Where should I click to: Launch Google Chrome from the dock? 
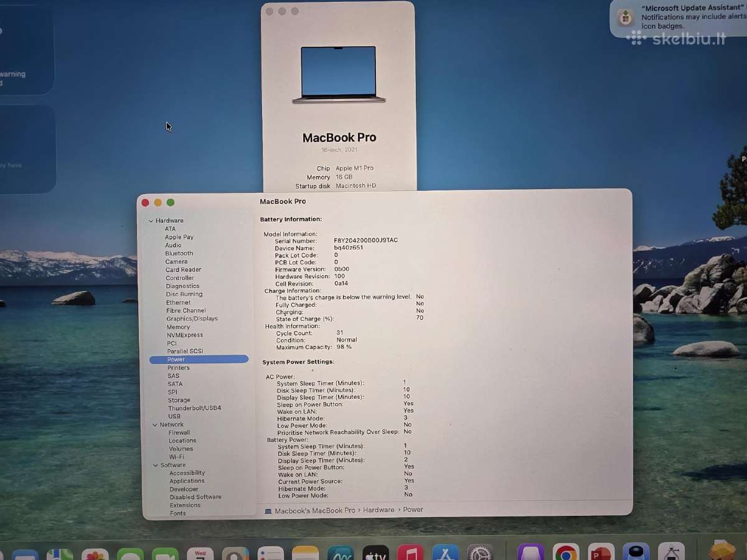click(565, 552)
